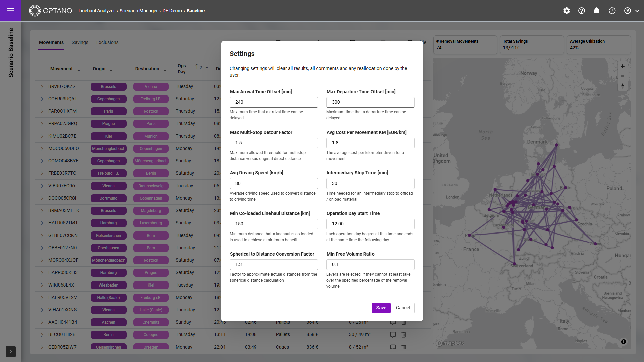Reset map compass bearing
This screenshot has width=644, height=362.
[623, 86]
